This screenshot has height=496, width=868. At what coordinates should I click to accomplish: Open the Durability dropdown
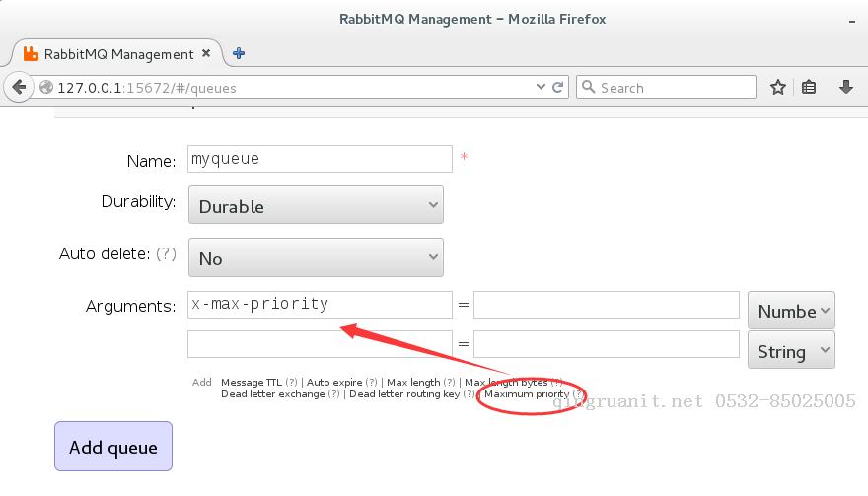tap(316, 206)
